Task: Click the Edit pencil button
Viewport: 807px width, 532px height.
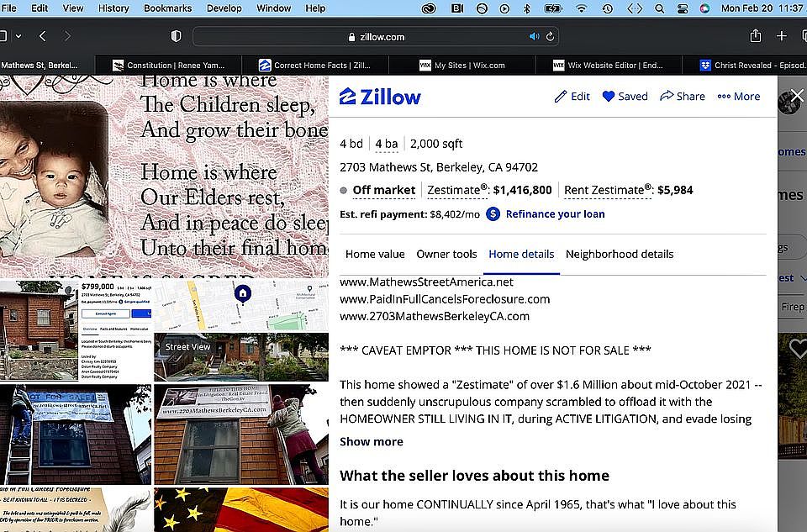Action: (x=572, y=96)
